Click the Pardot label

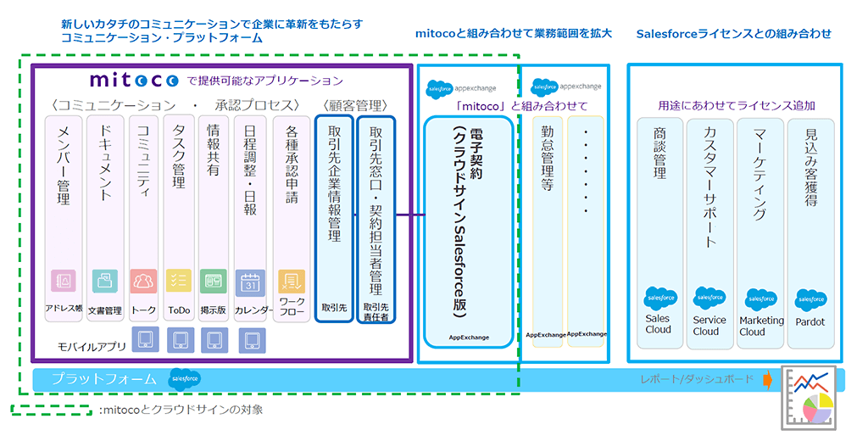[810, 322]
